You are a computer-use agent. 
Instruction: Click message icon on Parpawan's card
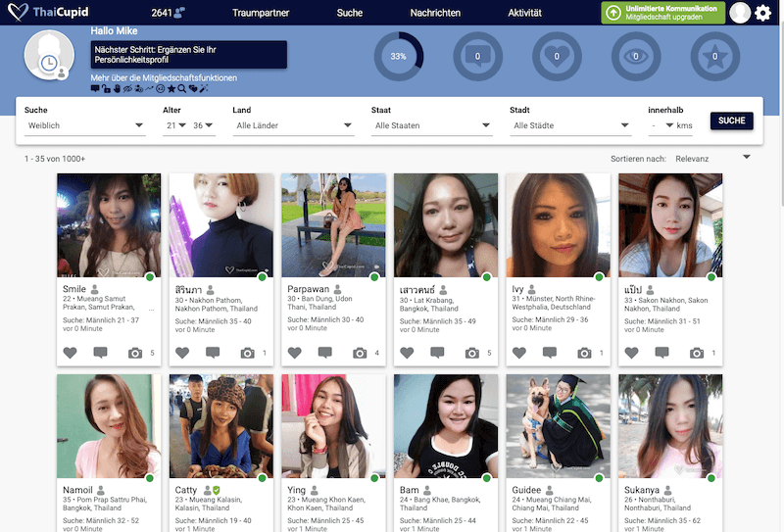[325, 353]
